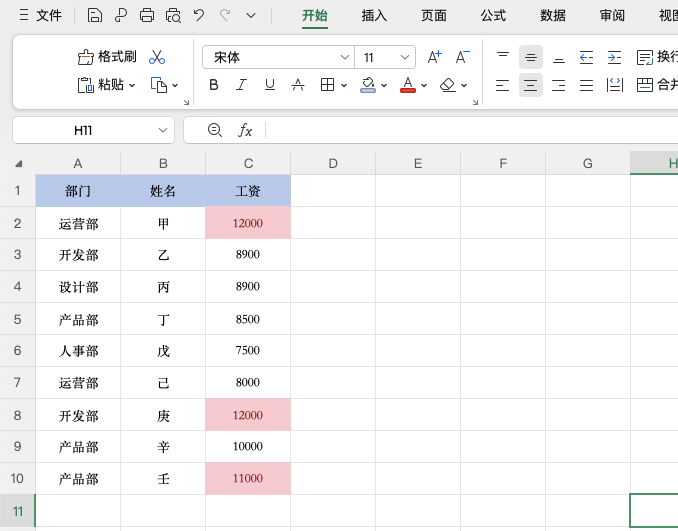
Task: Click the Cut scissors icon
Action: [157, 57]
